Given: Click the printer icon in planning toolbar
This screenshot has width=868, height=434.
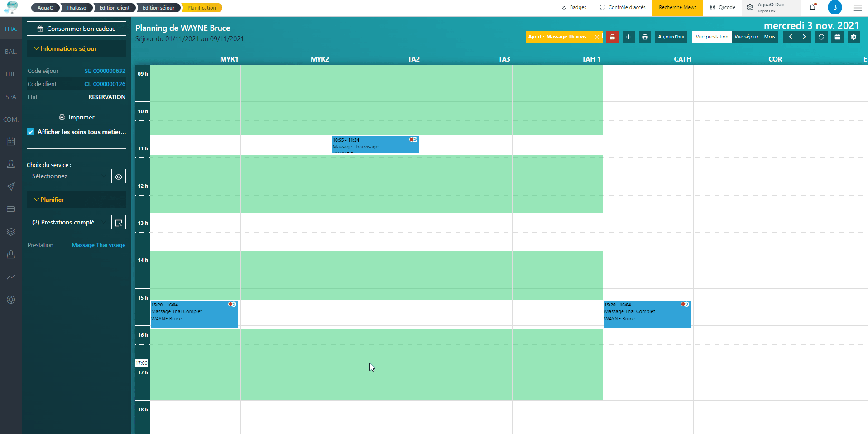Looking at the screenshot, I should (x=645, y=37).
